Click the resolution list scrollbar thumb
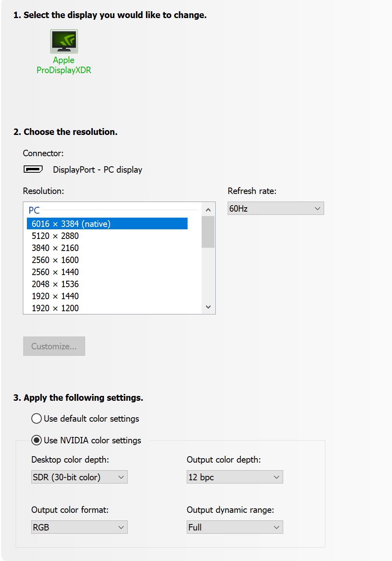 (208, 232)
